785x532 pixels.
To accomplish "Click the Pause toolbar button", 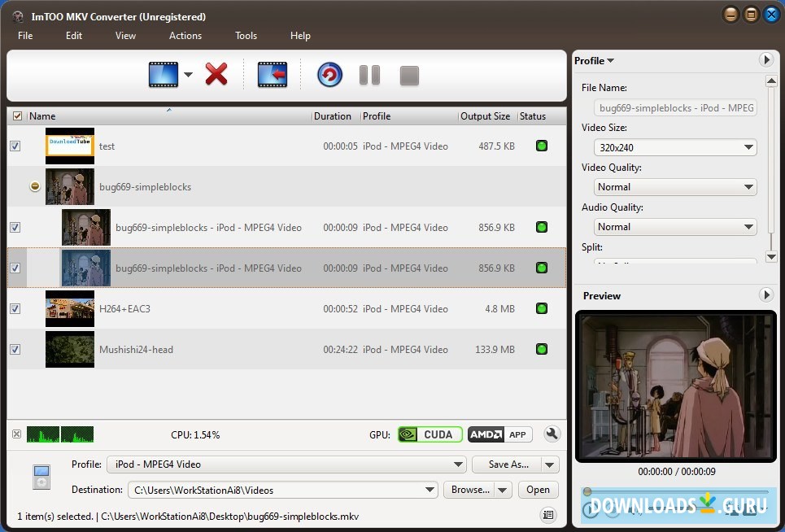I will [369, 75].
